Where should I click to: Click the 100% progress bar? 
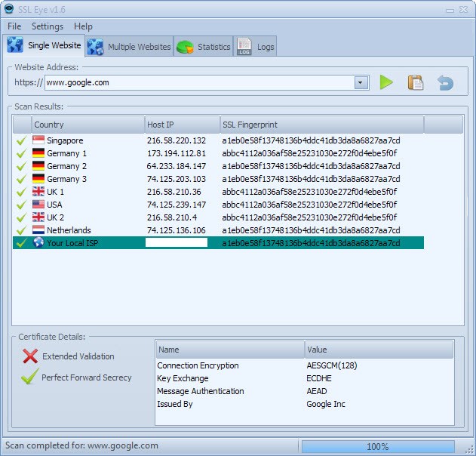(378, 446)
